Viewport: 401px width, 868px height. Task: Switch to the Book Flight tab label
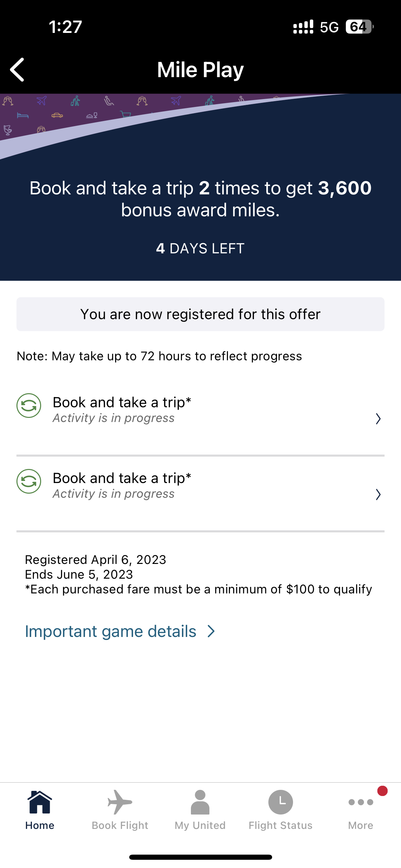[x=120, y=825]
